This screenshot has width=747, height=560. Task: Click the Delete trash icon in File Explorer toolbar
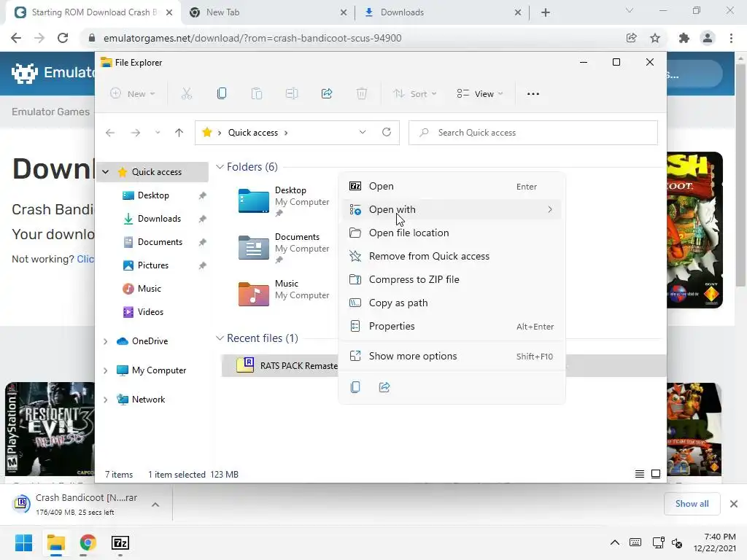click(362, 94)
